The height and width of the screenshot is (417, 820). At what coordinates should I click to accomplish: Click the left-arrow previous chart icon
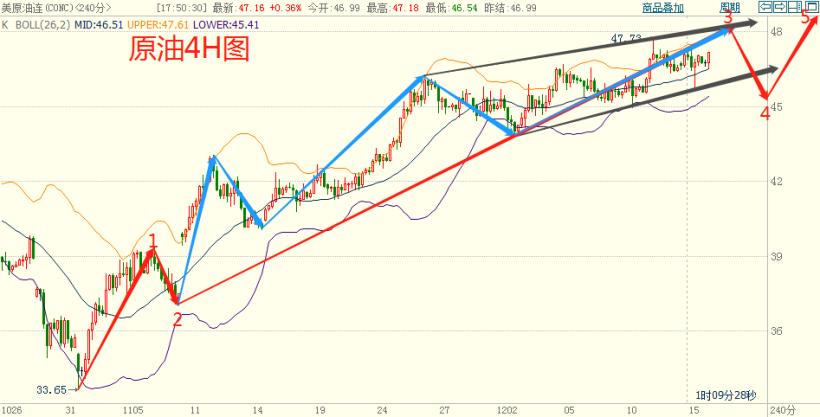(765, 7)
